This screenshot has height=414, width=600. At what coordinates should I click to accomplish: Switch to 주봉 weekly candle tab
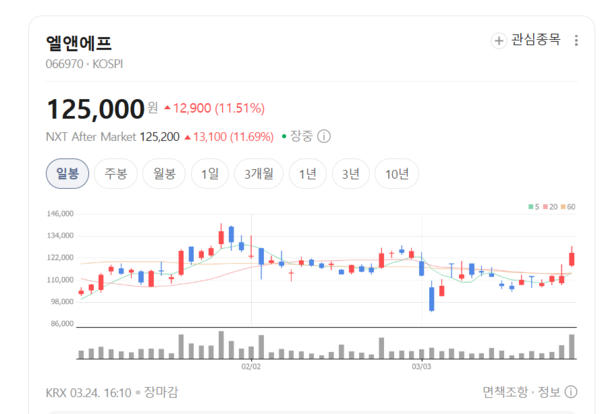(x=116, y=174)
